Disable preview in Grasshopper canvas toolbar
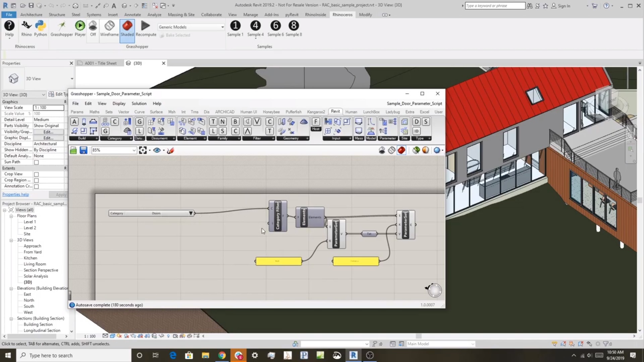This screenshot has height=362, width=644. [x=382, y=150]
